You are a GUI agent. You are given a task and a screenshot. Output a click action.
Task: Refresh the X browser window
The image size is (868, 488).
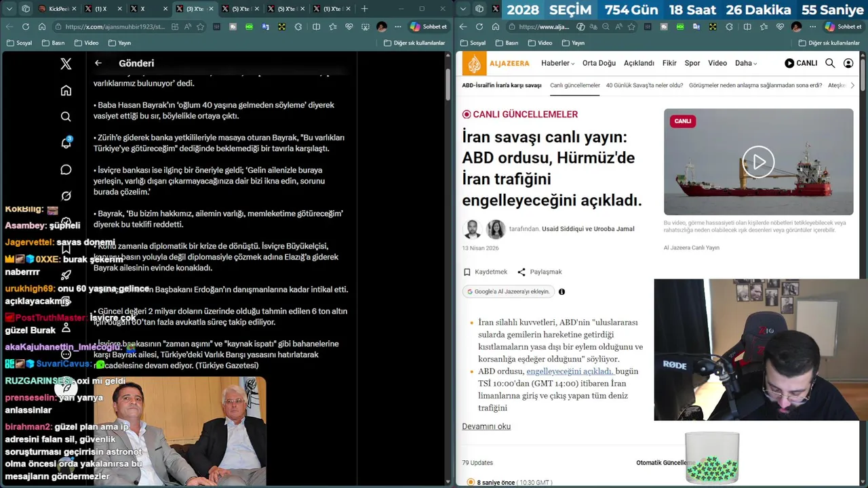(26, 26)
